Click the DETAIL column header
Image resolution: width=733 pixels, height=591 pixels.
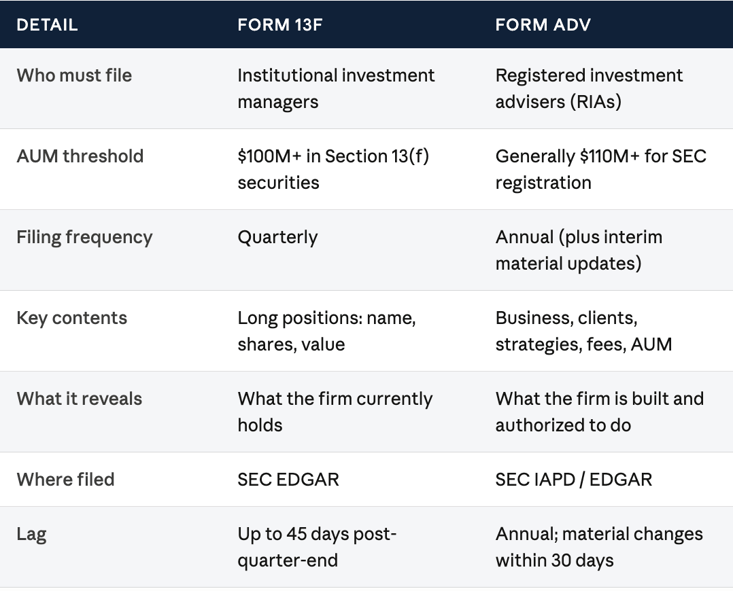point(47,25)
